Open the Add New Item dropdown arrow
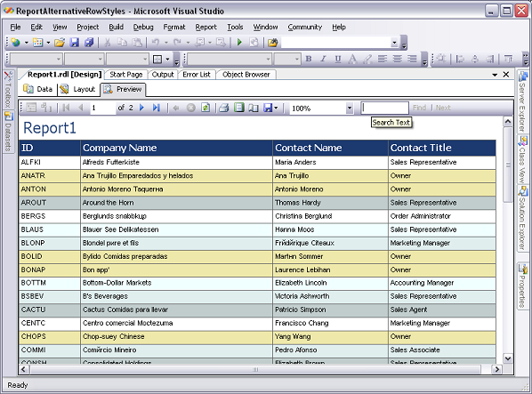Screen dimensions: 532x394 [x=48, y=43]
